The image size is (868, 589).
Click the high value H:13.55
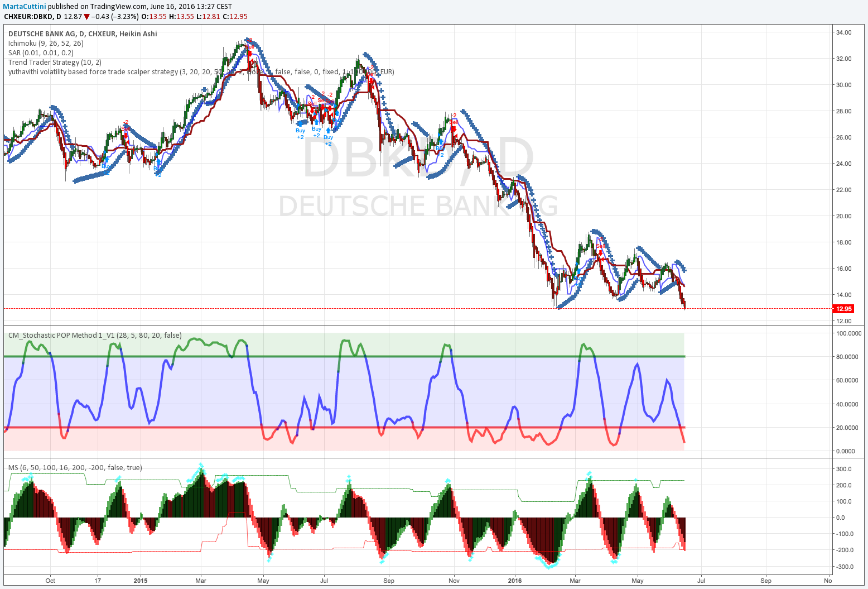(x=181, y=16)
